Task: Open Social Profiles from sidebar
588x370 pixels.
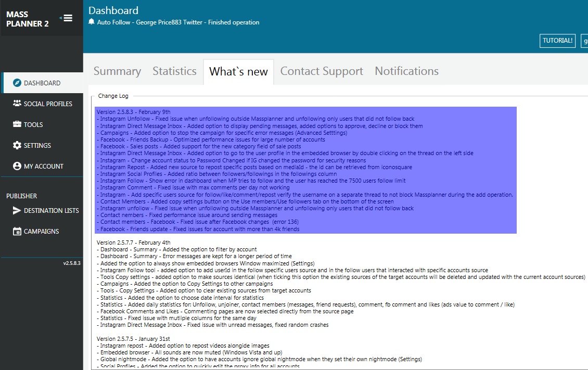Action: tap(48, 104)
